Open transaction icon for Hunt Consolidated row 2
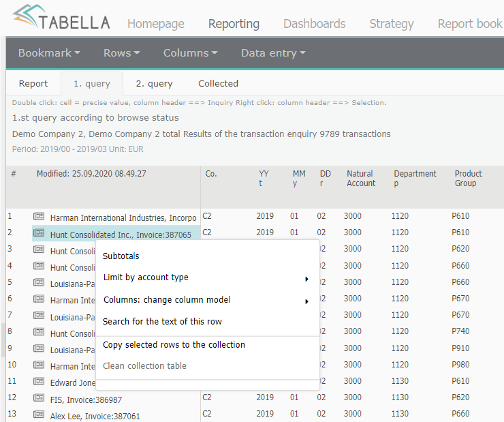This screenshot has height=422, width=504. [x=39, y=232]
